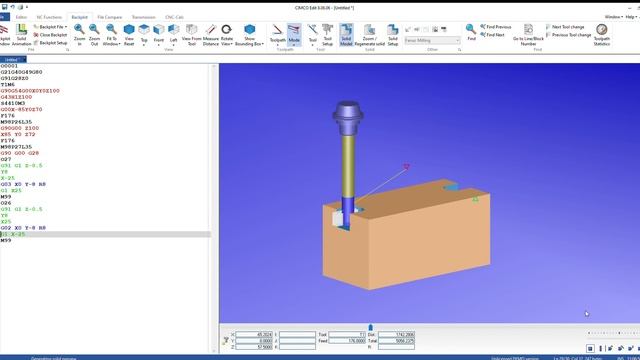This screenshot has height=360, width=640.
Task: Click the code editor vertical scrollbar
Action: click(214, 208)
